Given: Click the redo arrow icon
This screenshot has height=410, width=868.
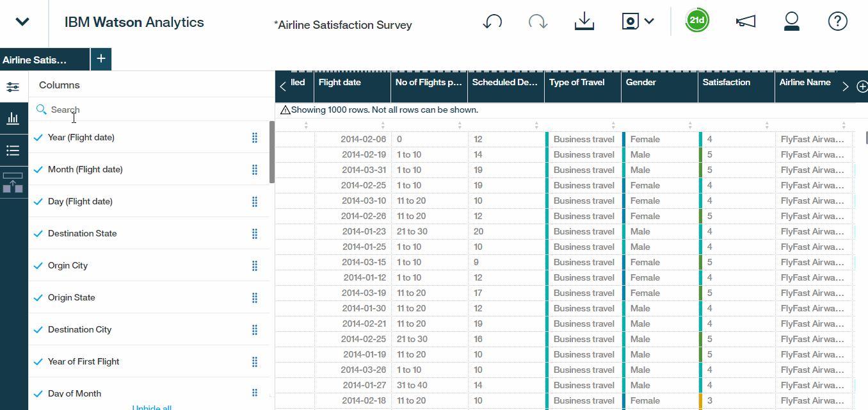Looking at the screenshot, I should pyautogui.click(x=538, y=22).
